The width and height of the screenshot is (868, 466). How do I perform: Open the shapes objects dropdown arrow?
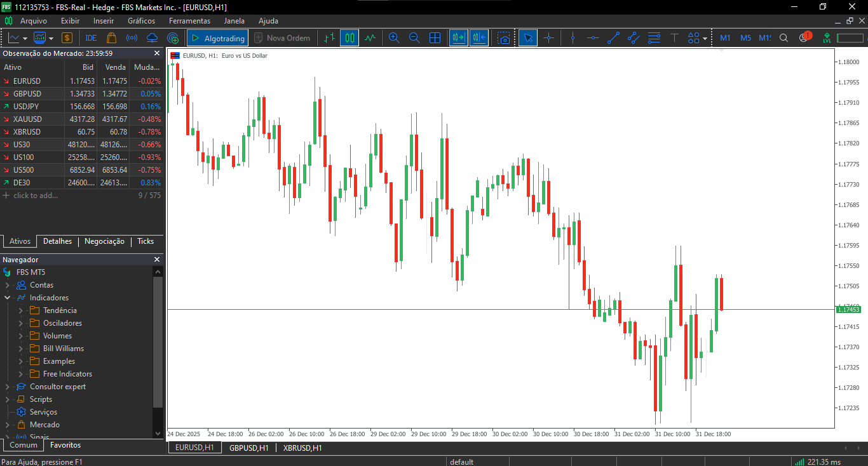705,39
